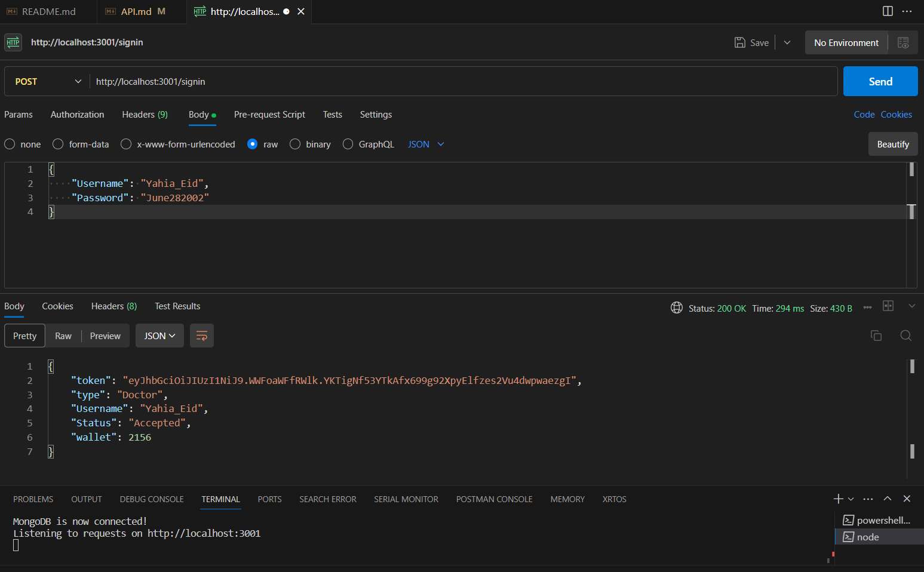Switch response view to Pretty
924x572 pixels.
click(x=24, y=336)
